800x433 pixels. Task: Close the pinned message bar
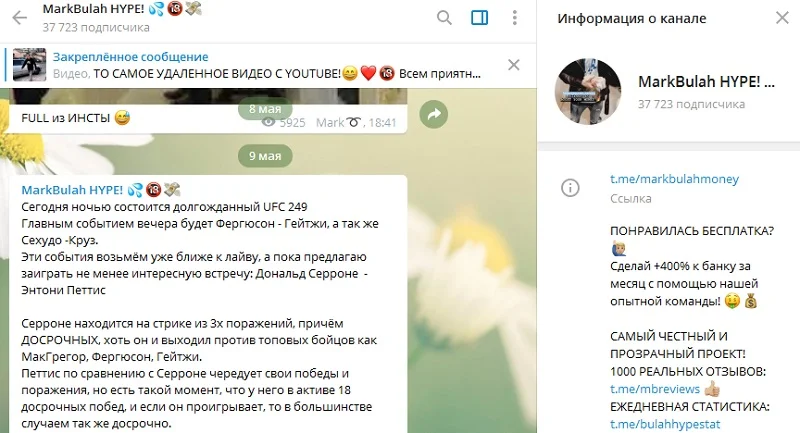[514, 65]
